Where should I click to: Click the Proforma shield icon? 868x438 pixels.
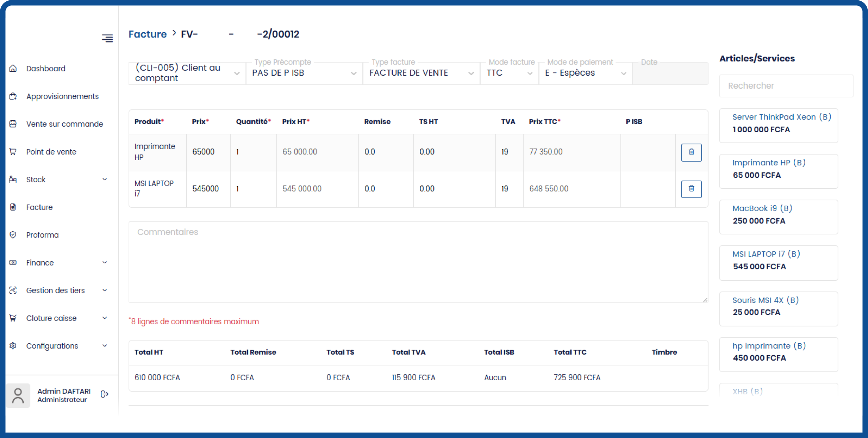13,235
